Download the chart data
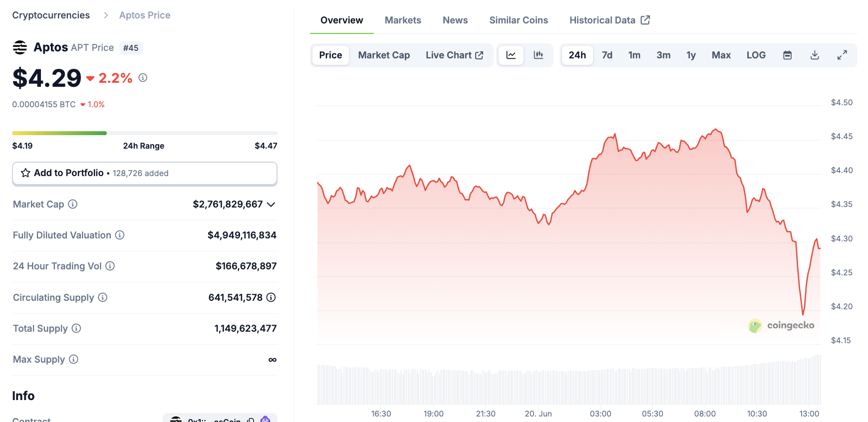Viewport: 868px width, 422px height. (x=815, y=55)
